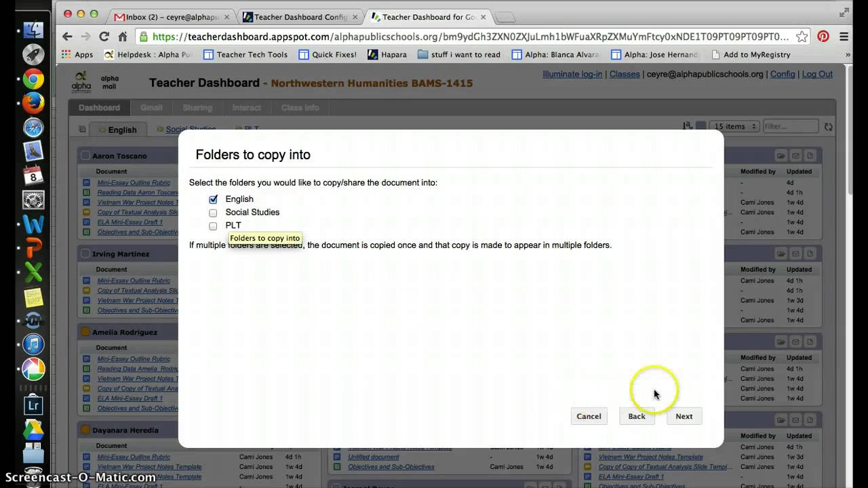Tick the Irving Martinez student checkbox

(85, 254)
